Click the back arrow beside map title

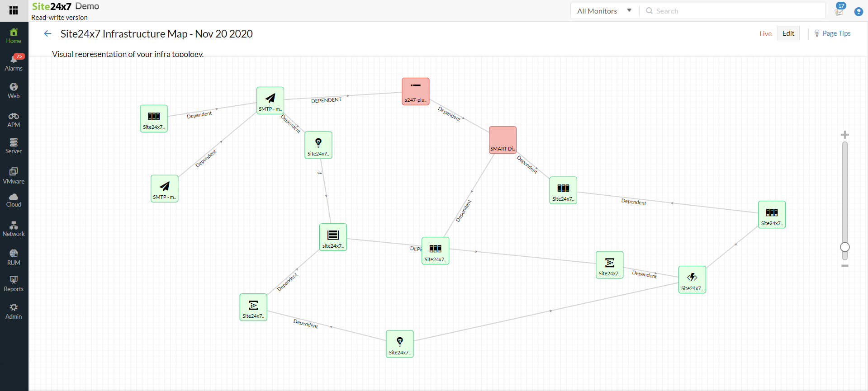pos(47,34)
